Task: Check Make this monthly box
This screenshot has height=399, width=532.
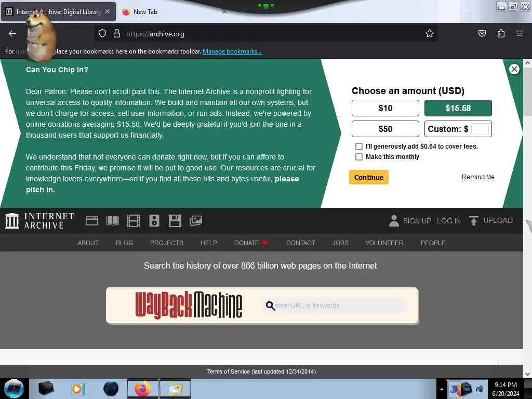Action: (x=358, y=157)
